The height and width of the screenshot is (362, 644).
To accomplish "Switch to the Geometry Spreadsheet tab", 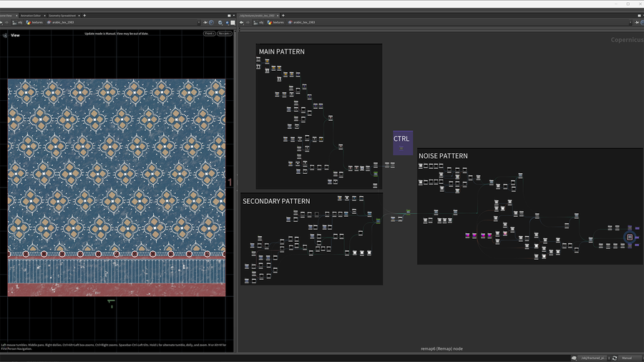I will (63, 15).
